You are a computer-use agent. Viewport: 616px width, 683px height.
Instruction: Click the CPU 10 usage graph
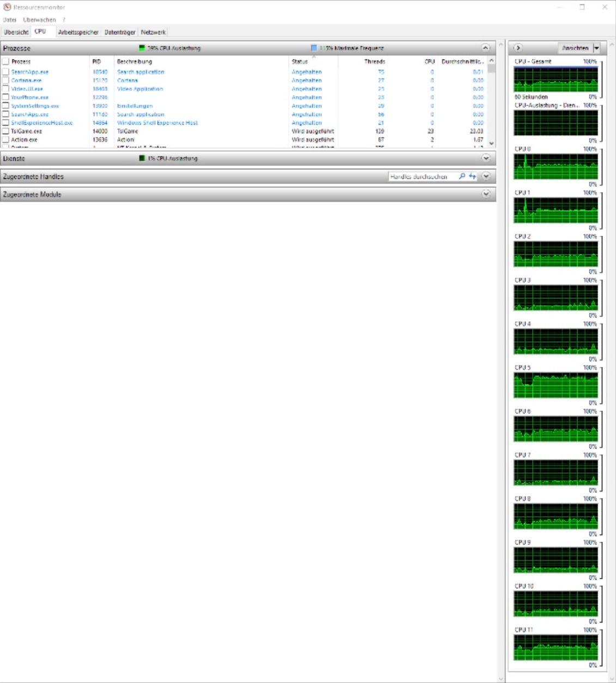pos(555,603)
